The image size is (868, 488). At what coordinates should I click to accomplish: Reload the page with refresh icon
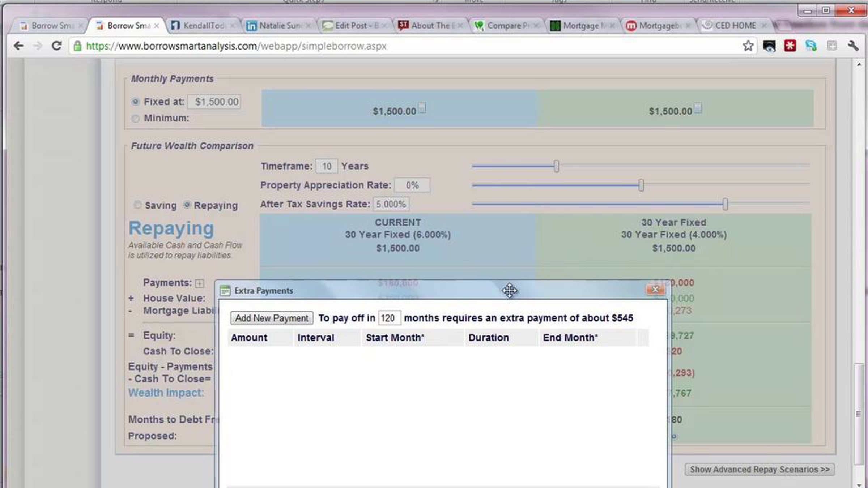coord(56,46)
